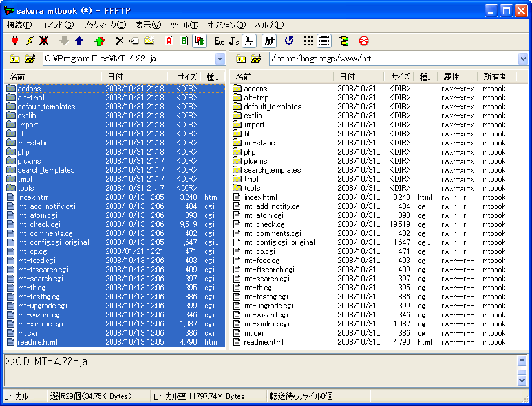This screenshot has height=406, width=532.
Task: Select mt-wizard.cgi in local pane
Action: coord(39,315)
